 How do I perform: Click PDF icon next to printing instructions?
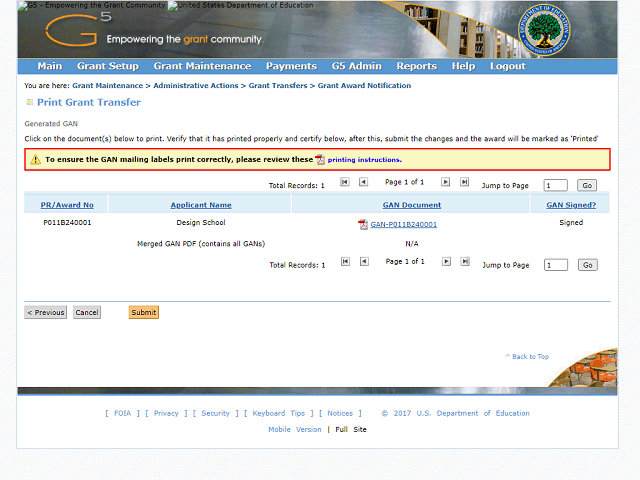320,160
